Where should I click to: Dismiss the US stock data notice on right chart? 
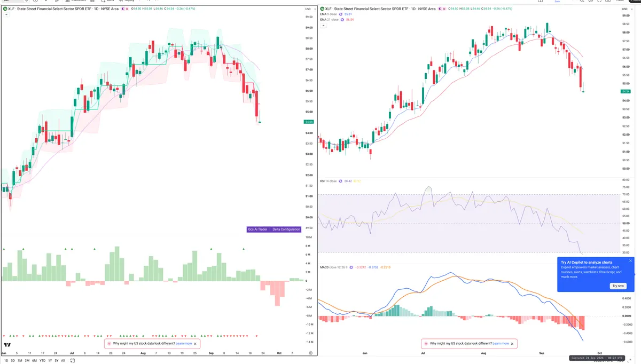[x=512, y=344]
